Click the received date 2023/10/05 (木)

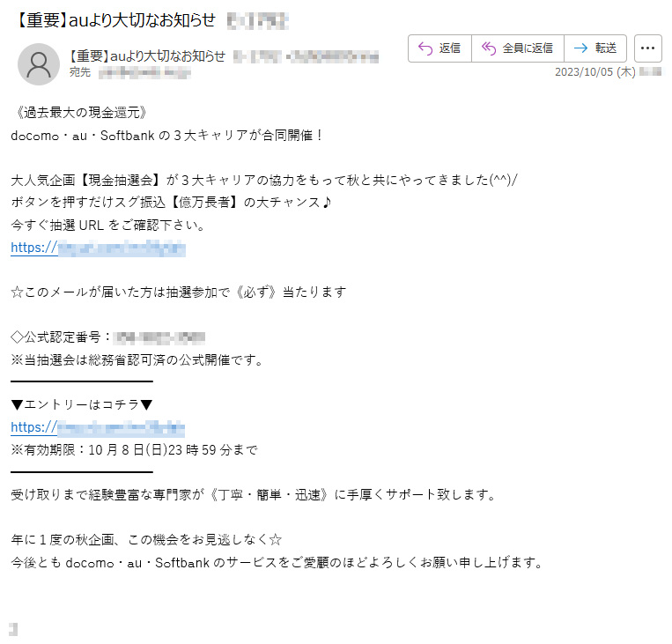594,72
